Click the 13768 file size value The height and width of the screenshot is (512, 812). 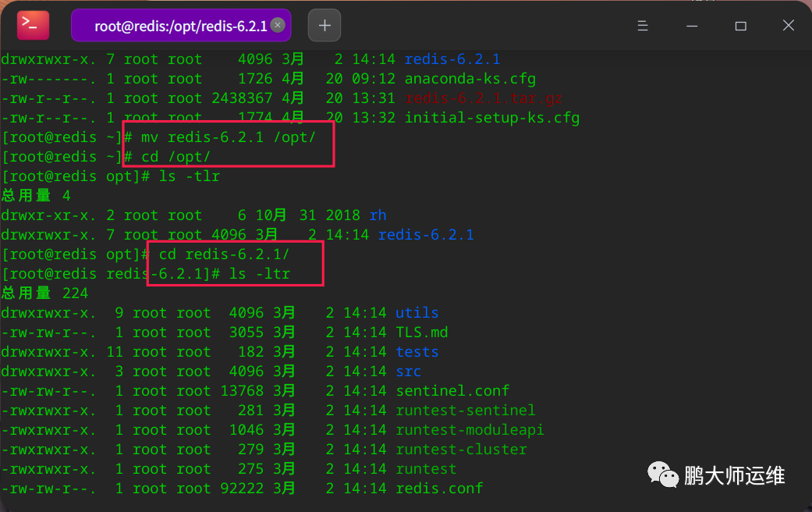241,391
